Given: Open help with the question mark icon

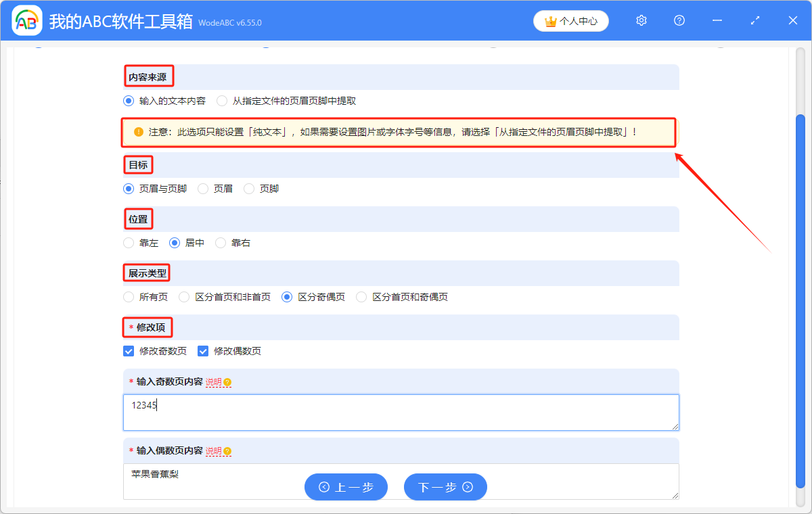Looking at the screenshot, I should click(679, 21).
